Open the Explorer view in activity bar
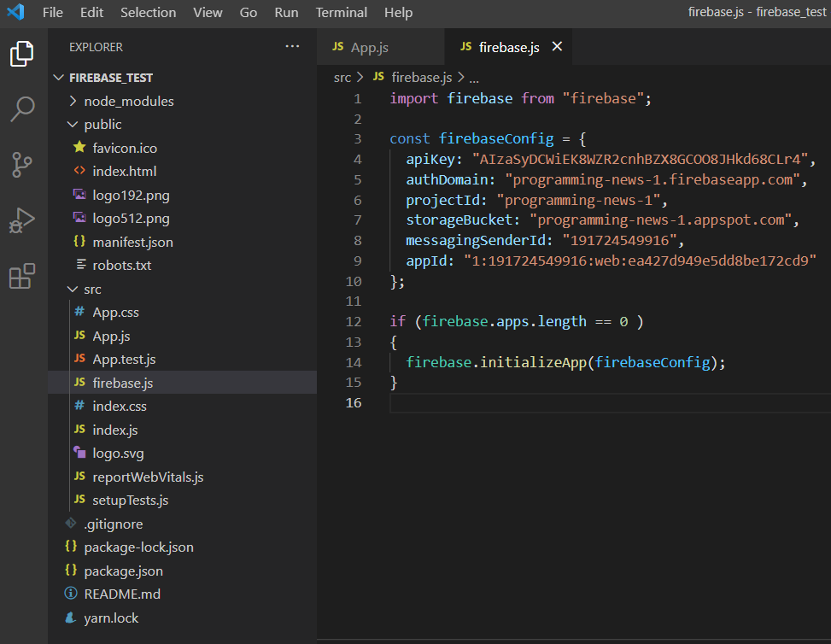 [x=21, y=54]
